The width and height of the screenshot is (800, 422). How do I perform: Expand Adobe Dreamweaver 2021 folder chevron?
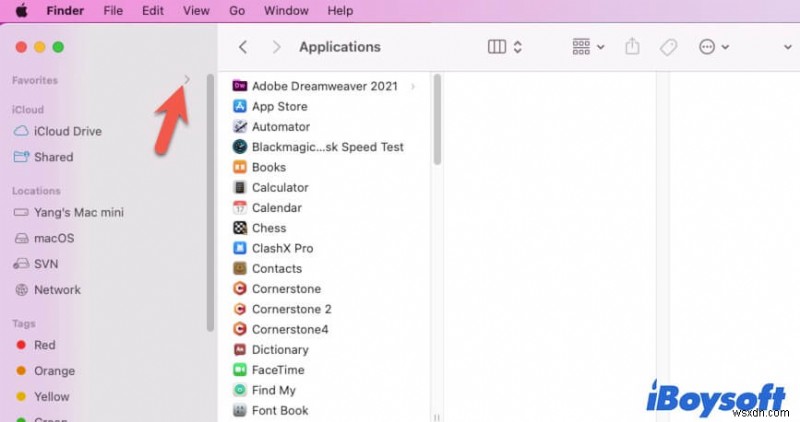(413, 86)
